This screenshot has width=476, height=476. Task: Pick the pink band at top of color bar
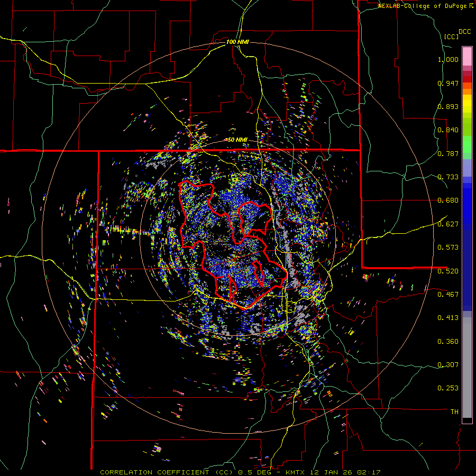[467, 56]
